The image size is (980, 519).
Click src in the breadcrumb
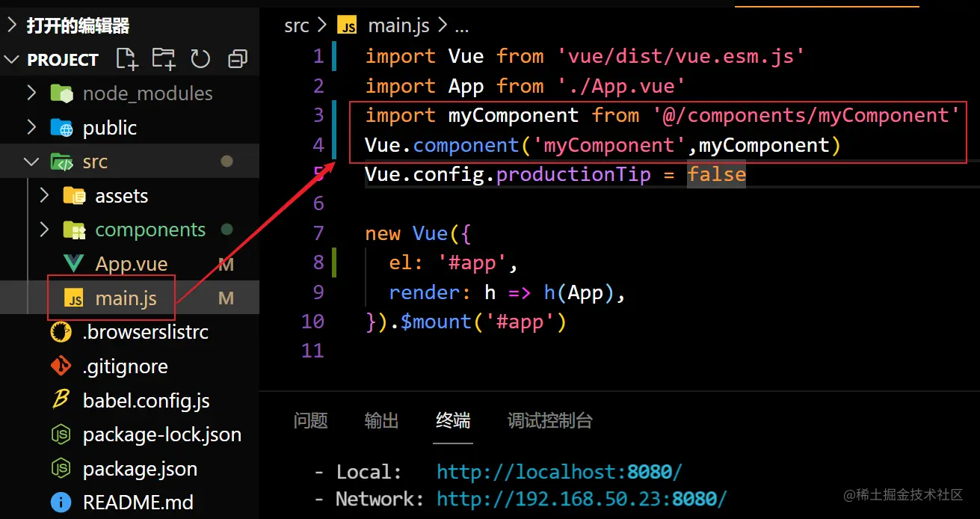point(297,26)
